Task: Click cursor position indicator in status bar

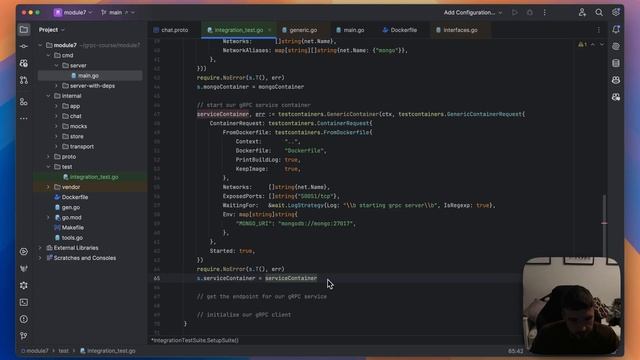Action: click(515, 351)
